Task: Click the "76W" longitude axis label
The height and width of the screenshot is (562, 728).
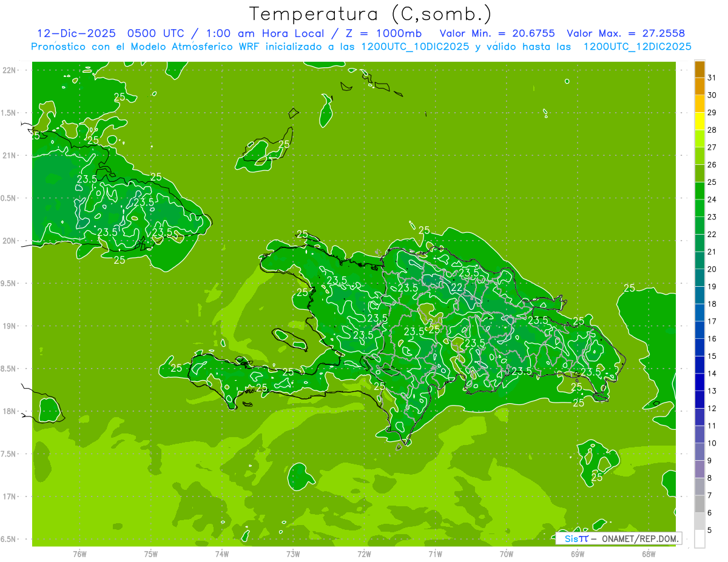Action: click(79, 554)
